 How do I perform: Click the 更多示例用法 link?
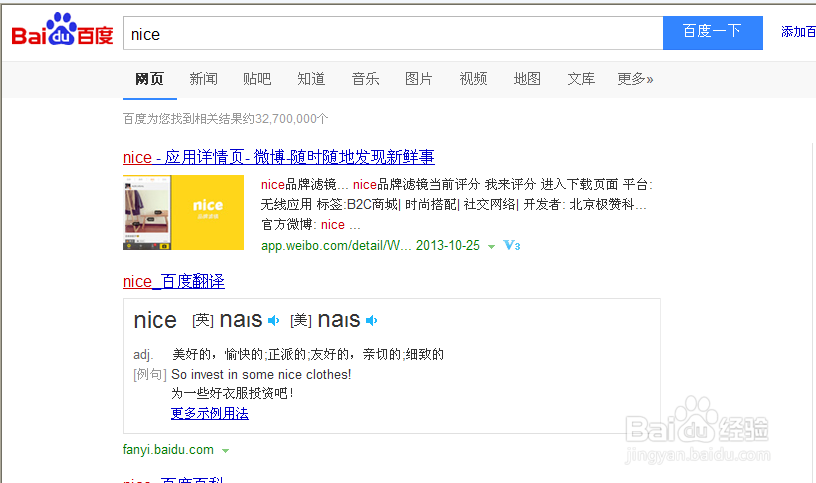point(210,413)
